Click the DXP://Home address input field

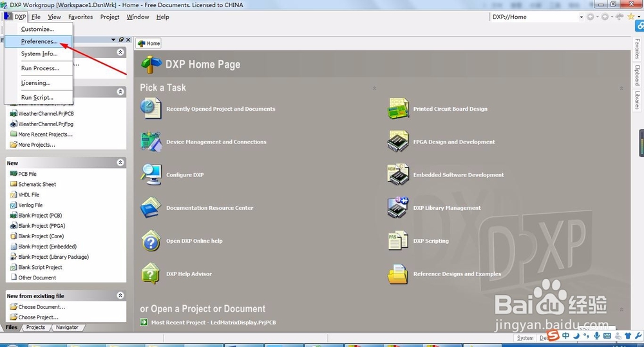(534, 17)
